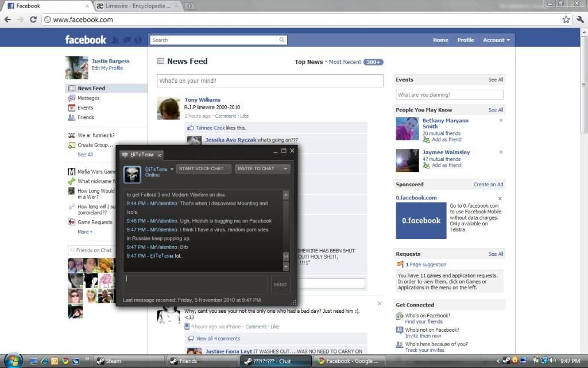This screenshot has height=368, width=588.
Task: Dismiss Jaymee Walmsley suggestion
Action: (501, 152)
